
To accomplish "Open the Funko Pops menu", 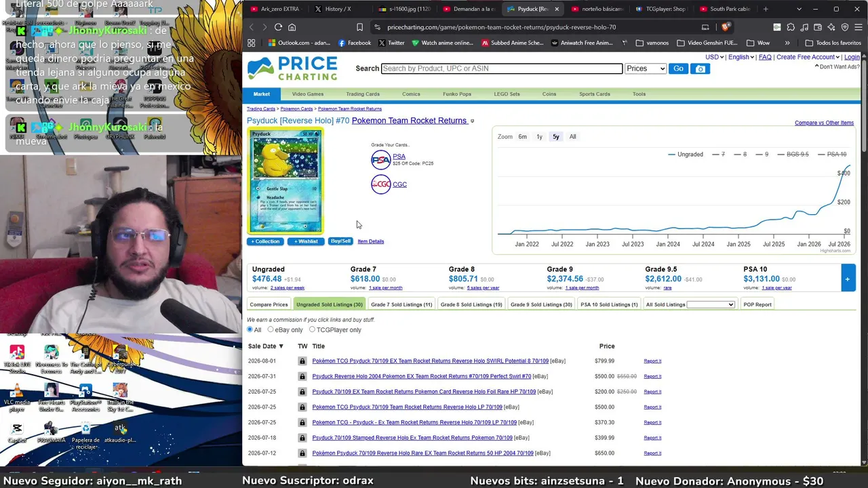I will [457, 94].
